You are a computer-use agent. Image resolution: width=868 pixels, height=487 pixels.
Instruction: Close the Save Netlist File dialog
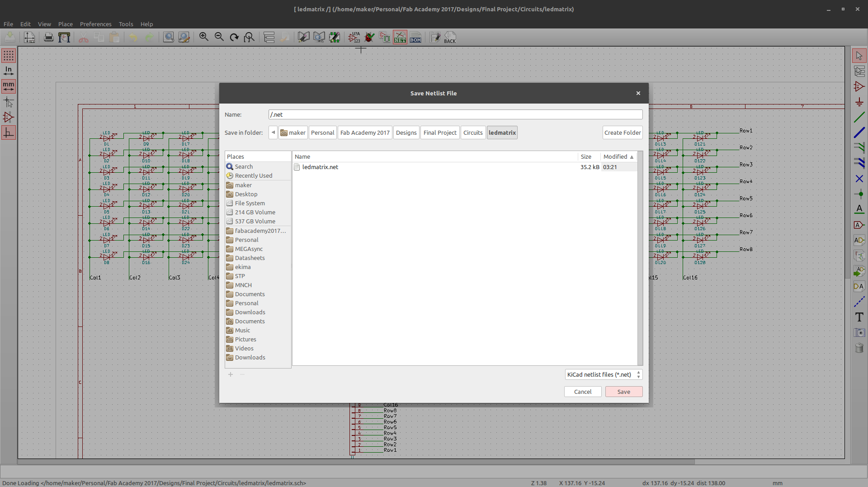[638, 93]
